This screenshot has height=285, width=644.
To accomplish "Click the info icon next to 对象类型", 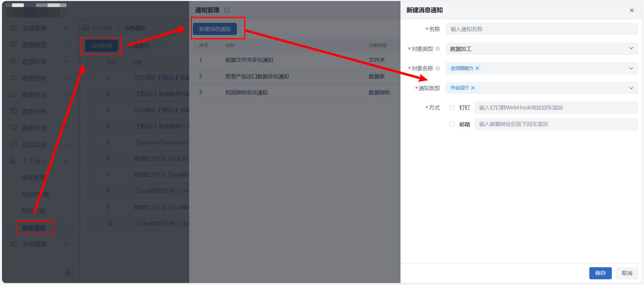I will [437, 49].
